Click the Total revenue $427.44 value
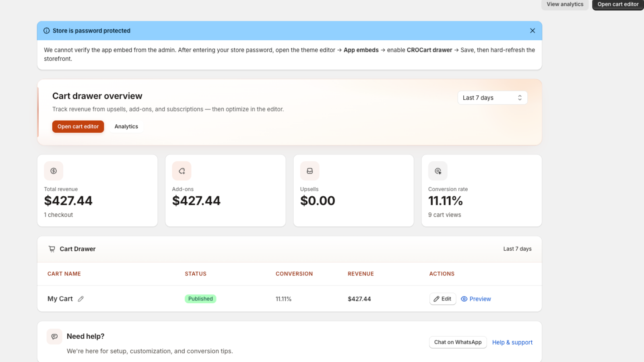The width and height of the screenshot is (644, 362). click(68, 201)
